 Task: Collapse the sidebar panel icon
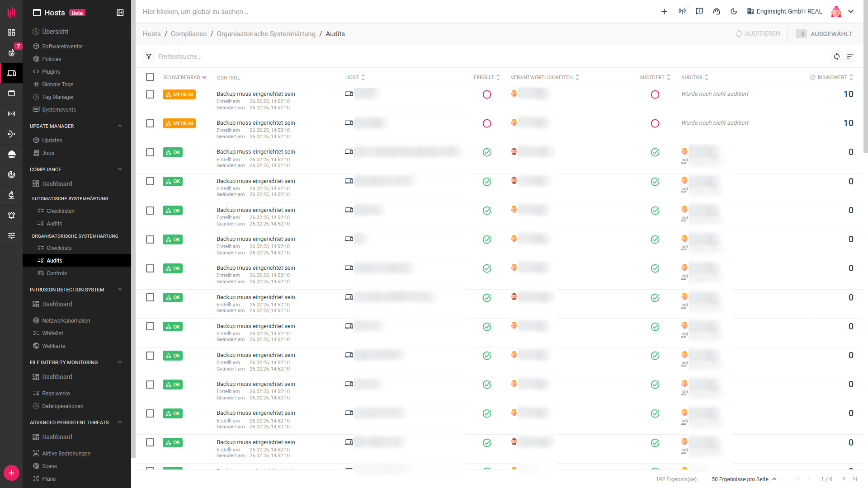click(120, 13)
